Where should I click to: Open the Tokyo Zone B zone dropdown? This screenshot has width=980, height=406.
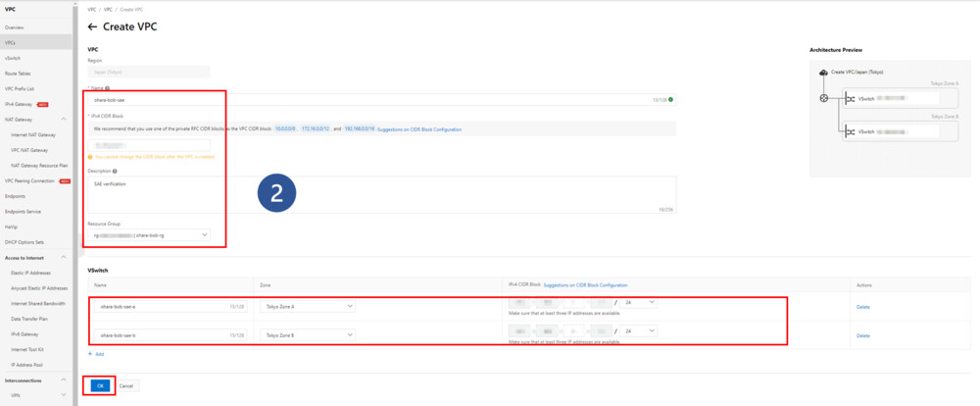click(308, 335)
